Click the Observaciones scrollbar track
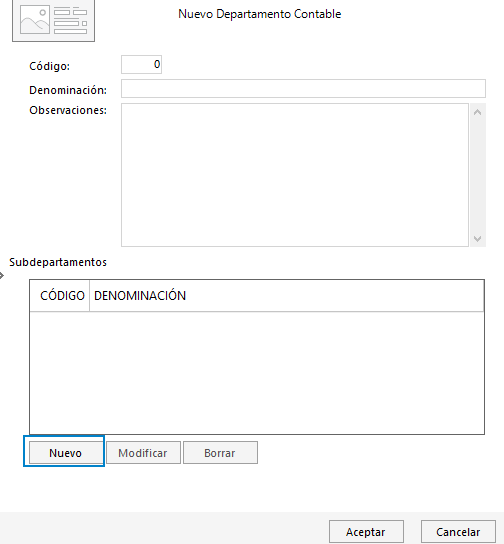The height and width of the screenshot is (544, 504). 477,175
